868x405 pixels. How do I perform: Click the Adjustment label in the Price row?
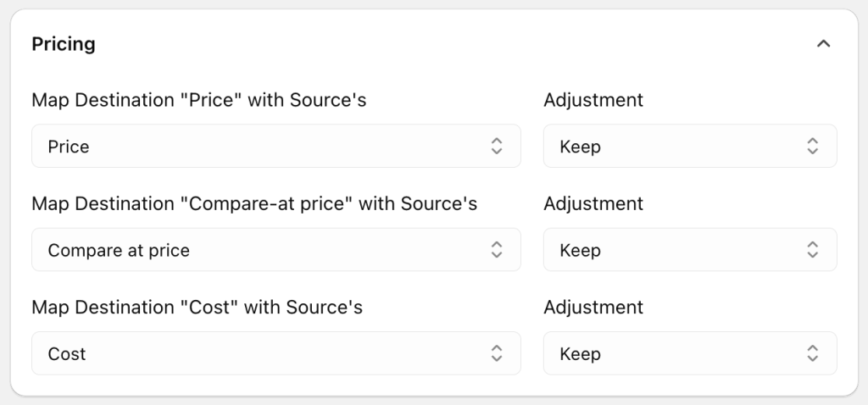[593, 100]
